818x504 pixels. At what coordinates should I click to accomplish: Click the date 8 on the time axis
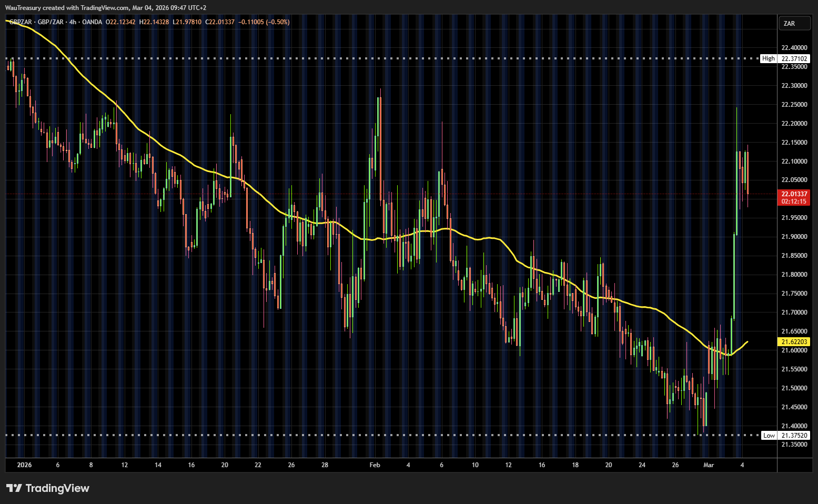(91, 465)
